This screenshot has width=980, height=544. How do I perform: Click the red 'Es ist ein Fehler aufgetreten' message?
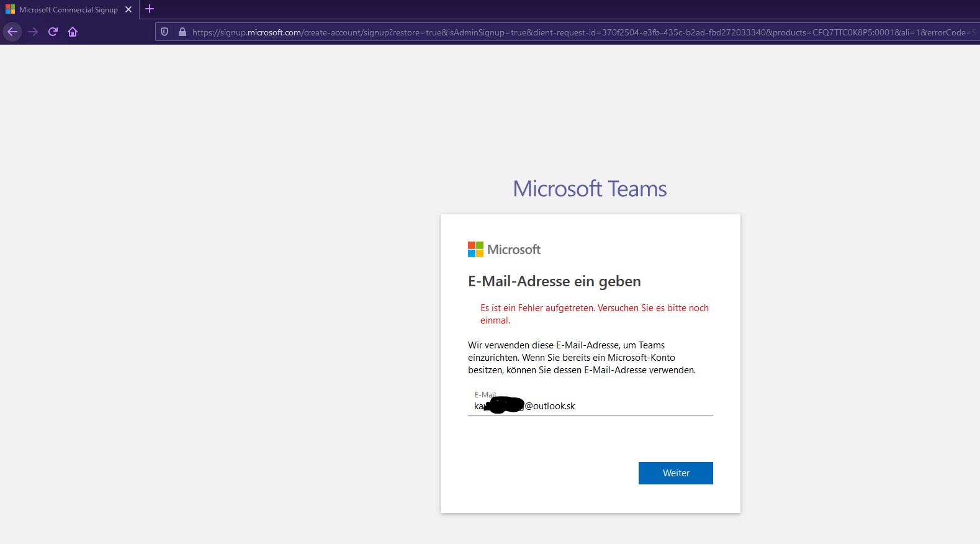(x=595, y=314)
